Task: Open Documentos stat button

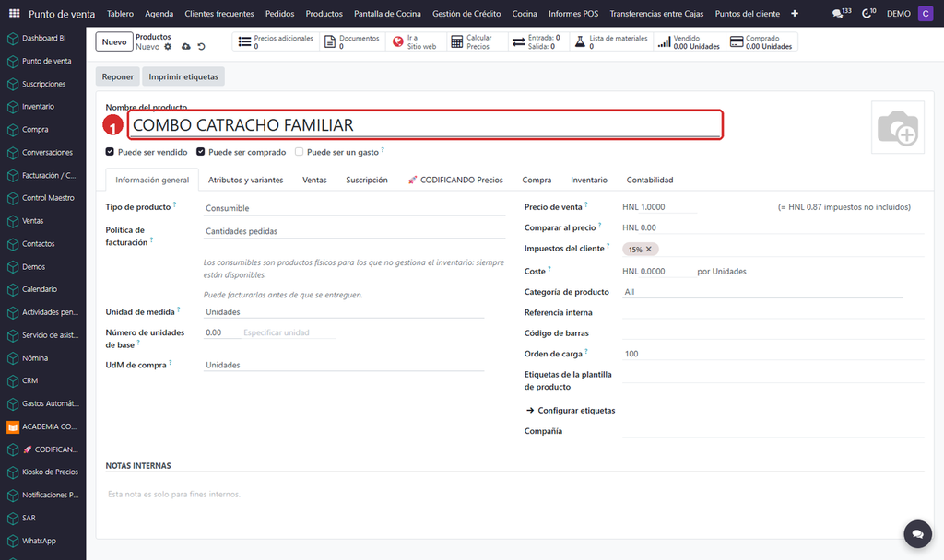Action: coord(352,41)
